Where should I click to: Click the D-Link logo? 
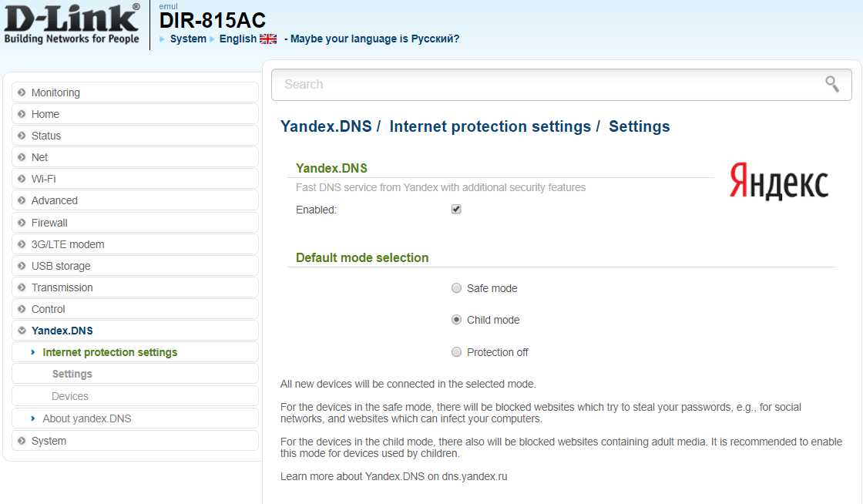point(72,24)
